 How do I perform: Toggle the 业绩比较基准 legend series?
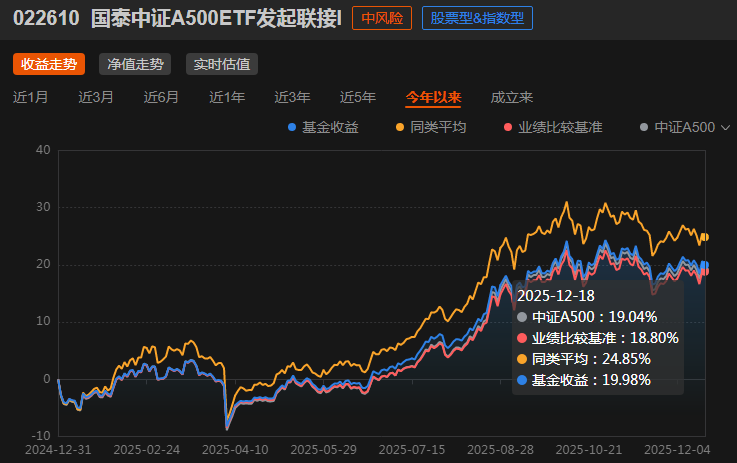tap(553, 127)
